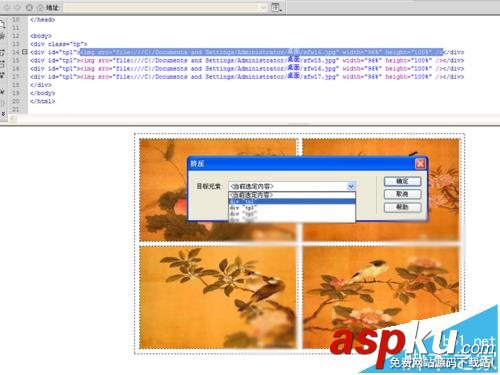This screenshot has width=500, height=375.
Task: Click the 目标元素 combo box field
Action: pyautogui.click(x=292, y=186)
